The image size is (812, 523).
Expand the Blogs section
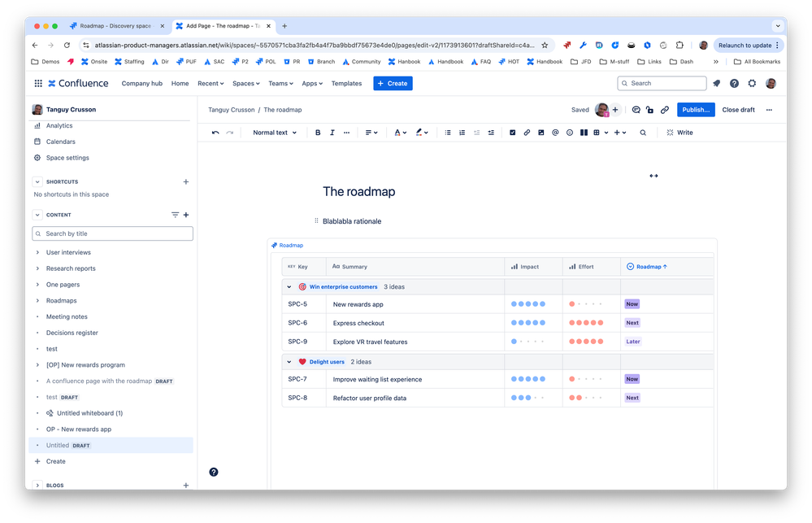37,485
